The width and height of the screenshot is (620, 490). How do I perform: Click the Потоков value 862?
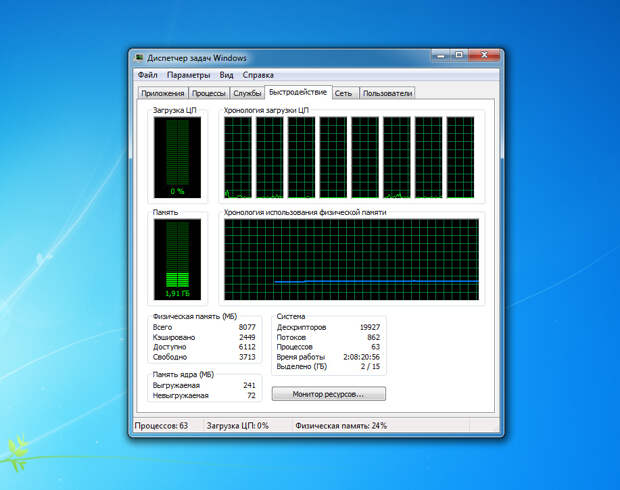[x=373, y=337]
